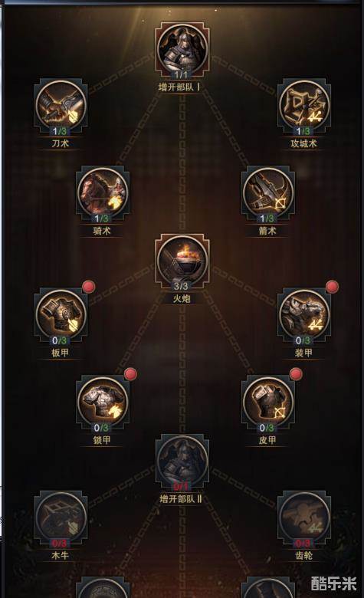The width and height of the screenshot is (364, 598).
Task: Open the 刀术 sword skill icon
Action: click(x=61, y=105)
